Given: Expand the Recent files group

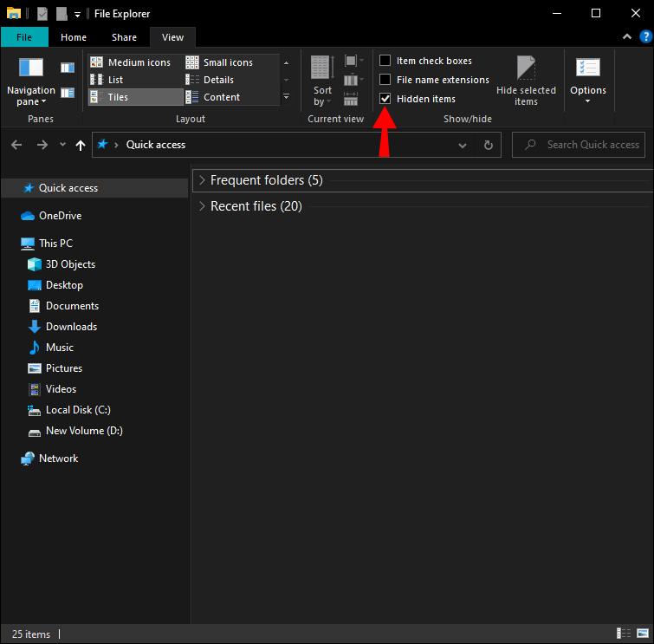Looking at the screenshot, I should (203, 206).
